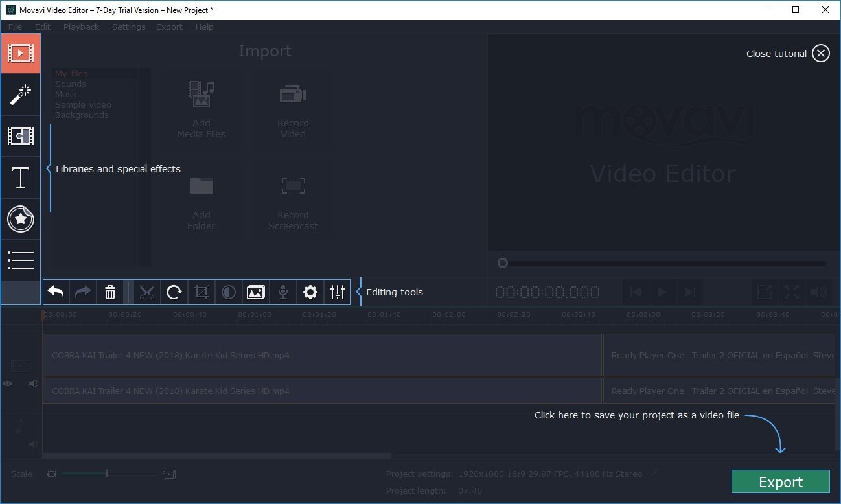This screenshot has height=504, width=841.
Task: Mute the music audio track
Action: [x=33, y=444]
